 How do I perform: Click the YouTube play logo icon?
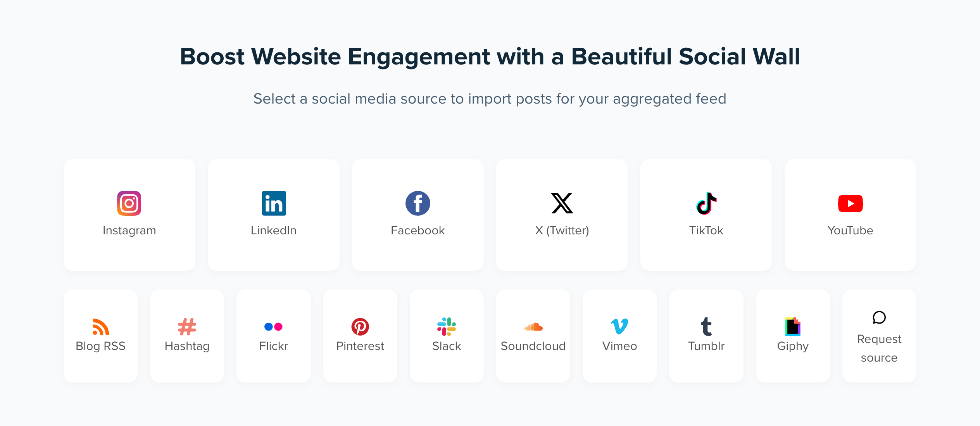pyautogui.click(x=850, y=203)
